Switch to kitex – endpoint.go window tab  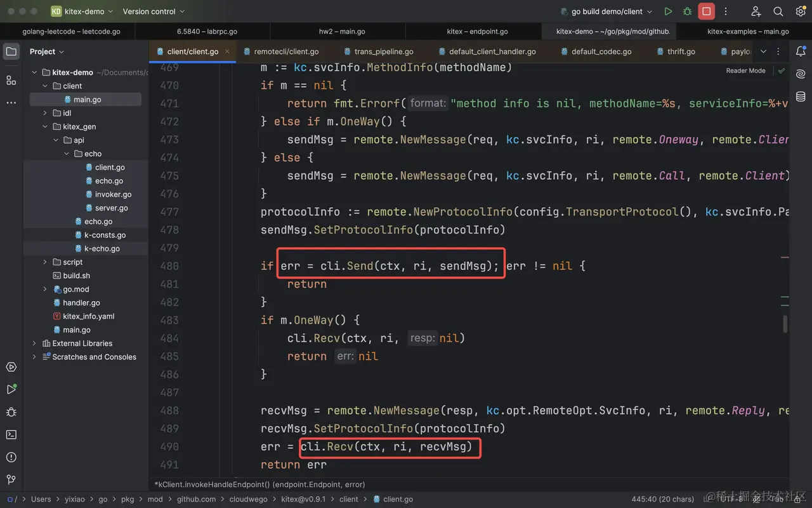[477, 31]
